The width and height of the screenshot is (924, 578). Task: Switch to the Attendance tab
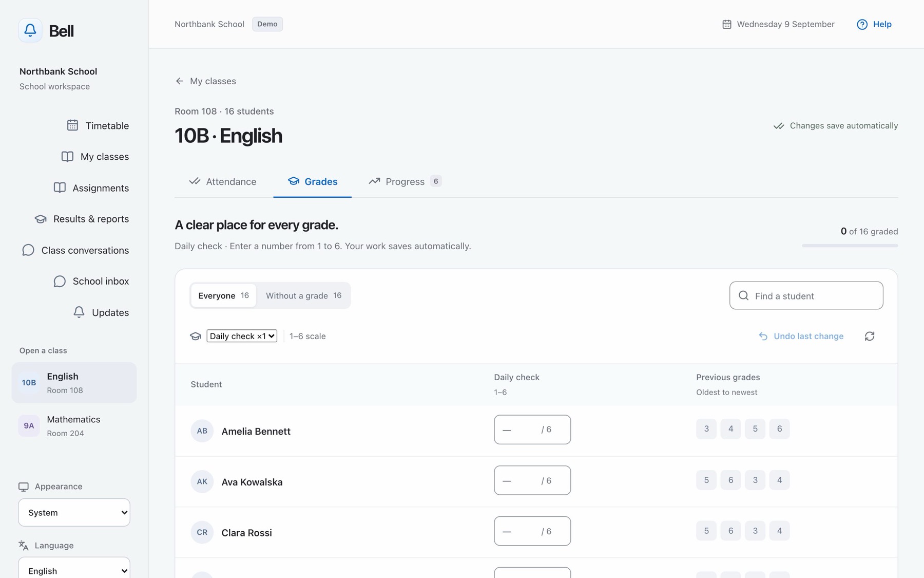coord(223,181)
